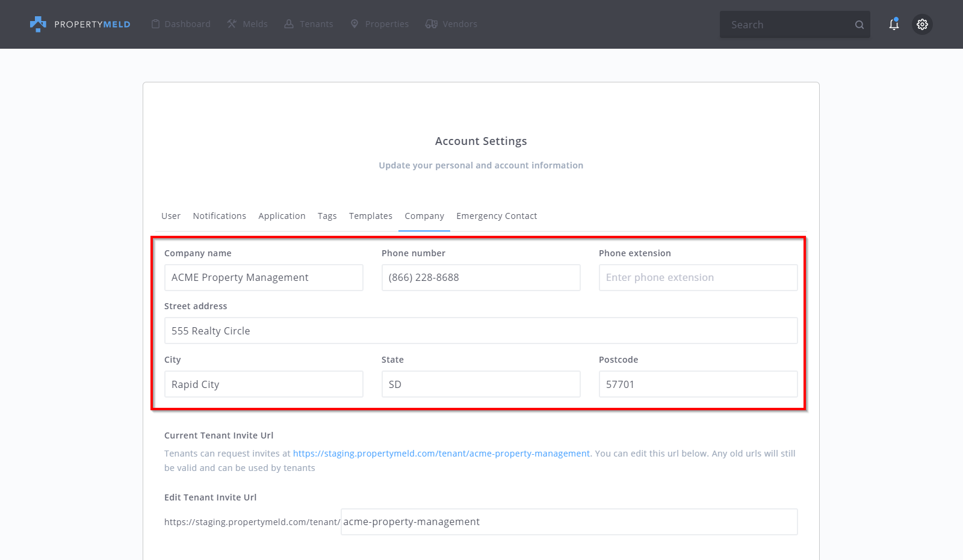
Task: Go to Dashboard in navigation
Action: (187, 24)
